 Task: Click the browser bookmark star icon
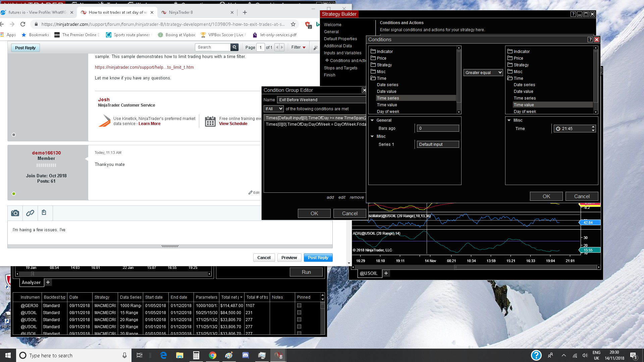coord(293,24)
